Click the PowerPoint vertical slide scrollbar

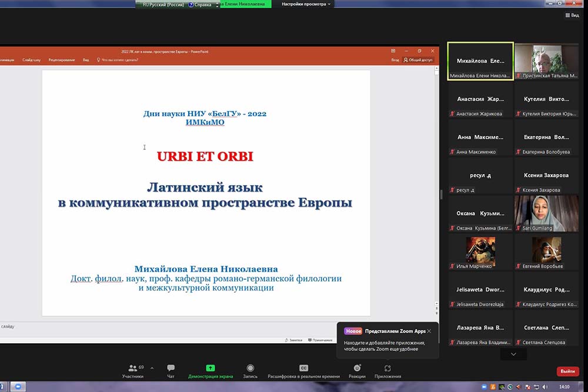[x=436, y=176]
